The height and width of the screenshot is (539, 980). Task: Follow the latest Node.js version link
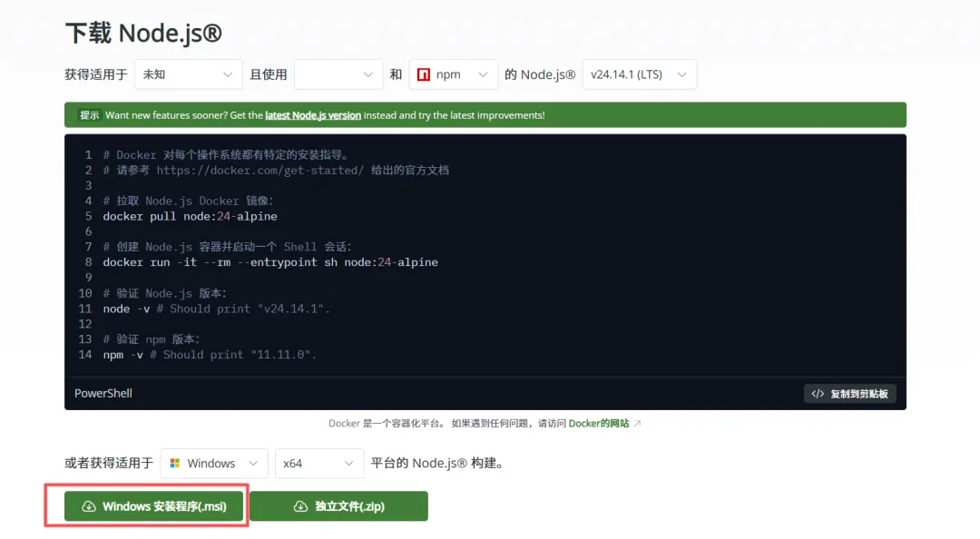pyautogui.click(x=313, y=115)
